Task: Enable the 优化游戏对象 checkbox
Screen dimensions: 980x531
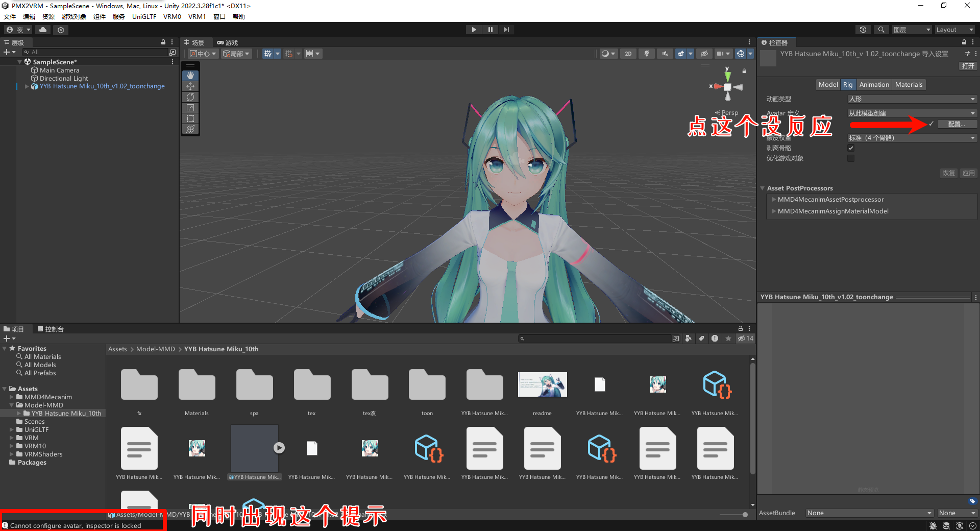Action: pos(851,158)
